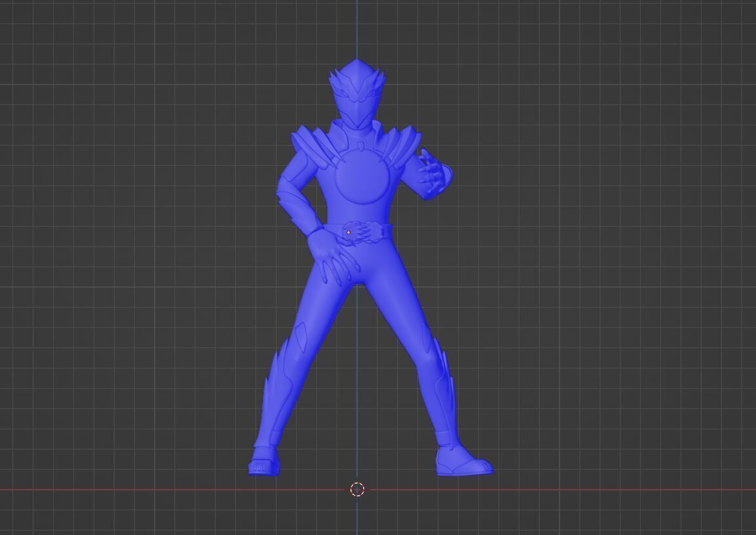Click the orange object origin dot on belt

(x=349, y=233)
